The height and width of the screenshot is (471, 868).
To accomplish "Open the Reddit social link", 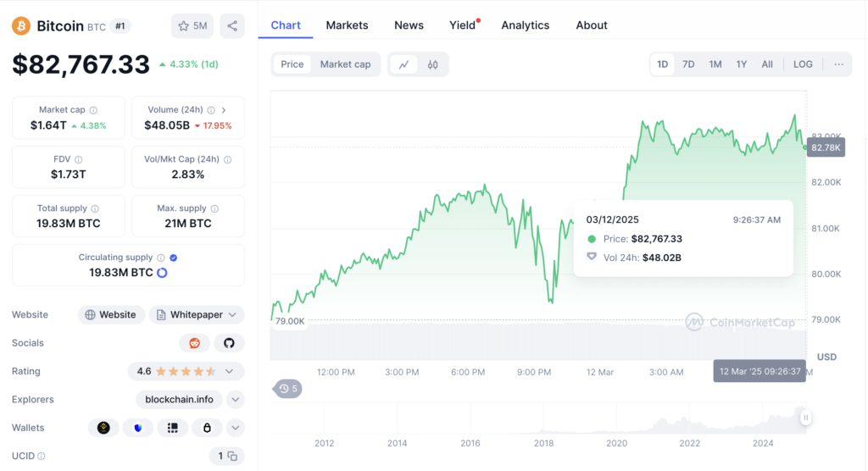I will point(194,343).
